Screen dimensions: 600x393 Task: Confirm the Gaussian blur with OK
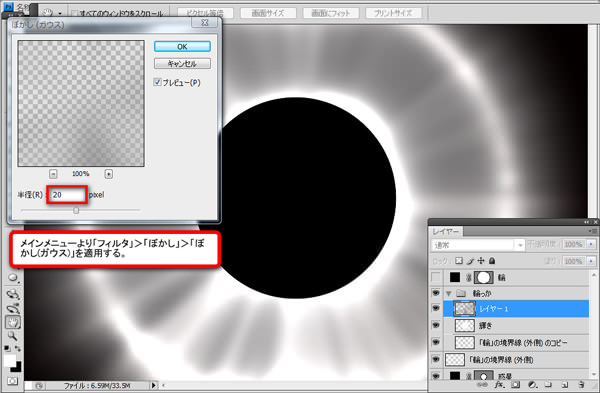coord(182,46)
